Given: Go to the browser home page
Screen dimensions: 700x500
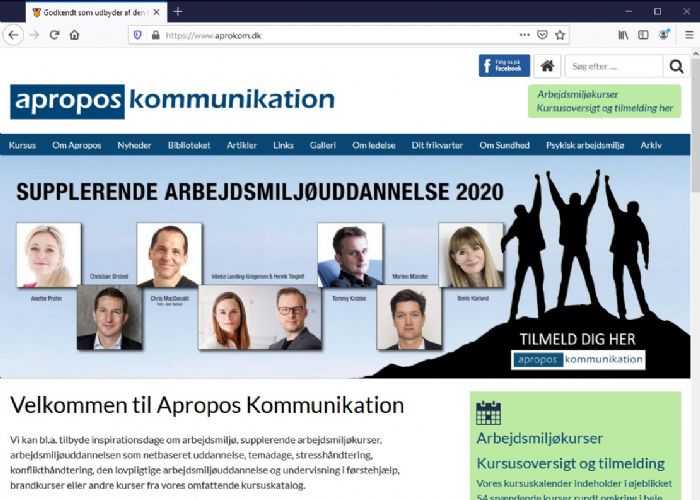Looking at the screenshot, I should [75, 34].
